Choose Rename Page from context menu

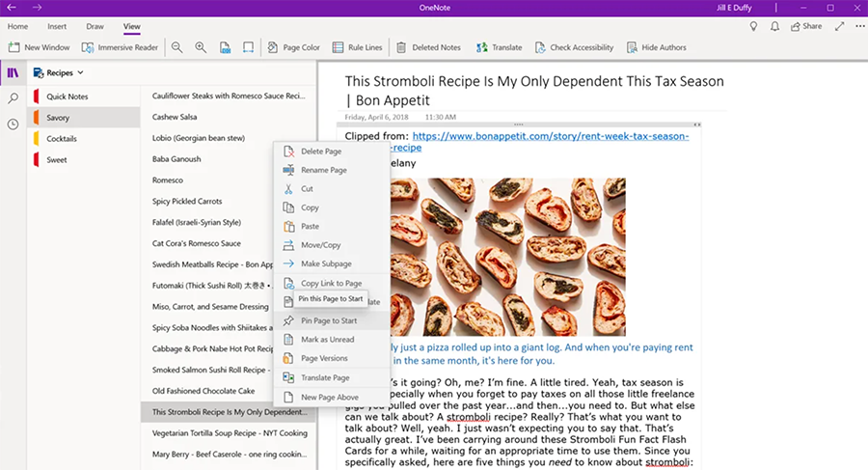tap(332, 170)
